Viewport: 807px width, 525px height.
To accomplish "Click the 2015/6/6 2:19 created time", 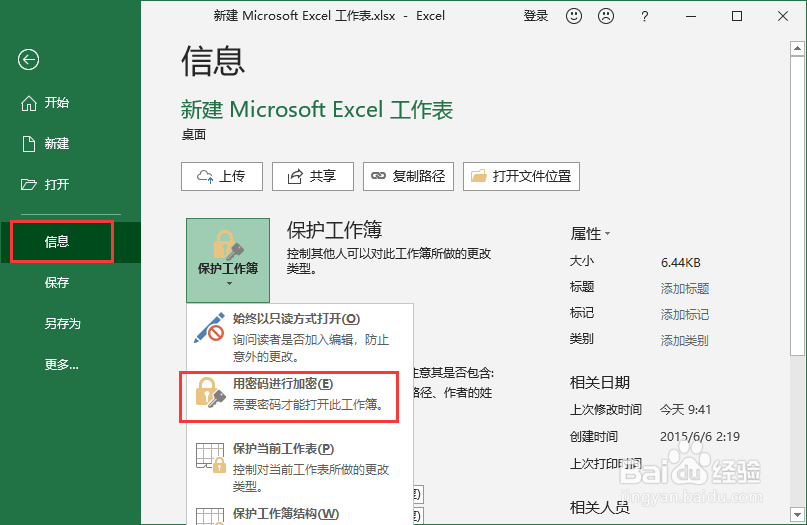I will pyautogui.click(x=700, y=437).
